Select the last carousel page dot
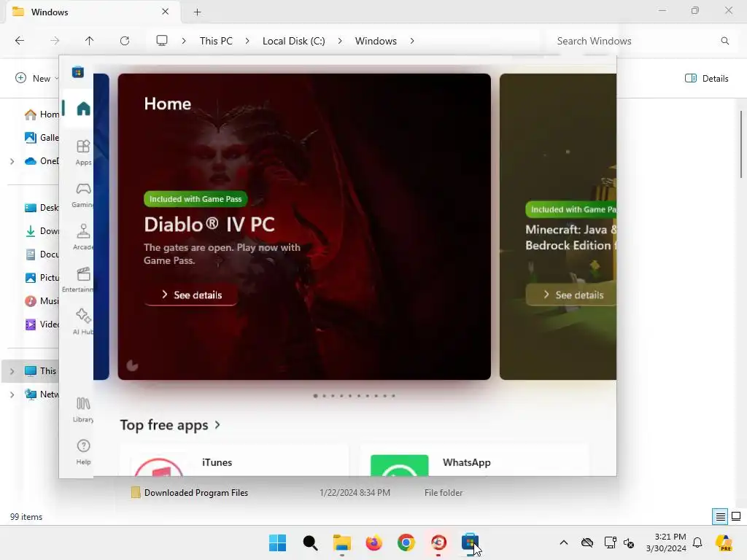This screenshot has height=560, width=747. [393, 396]
